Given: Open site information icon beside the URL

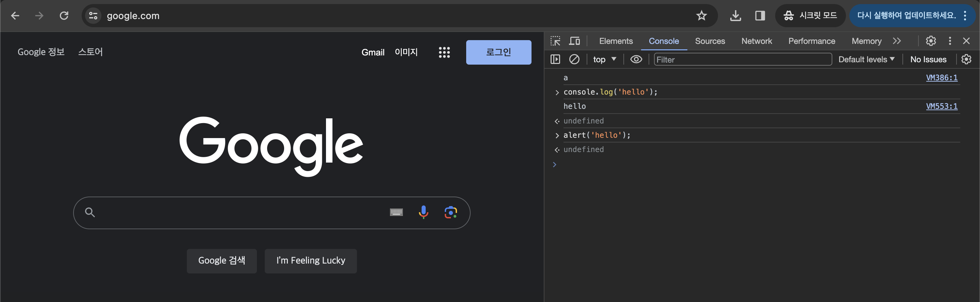Looking at the screenshot, I should pos(93,16).
